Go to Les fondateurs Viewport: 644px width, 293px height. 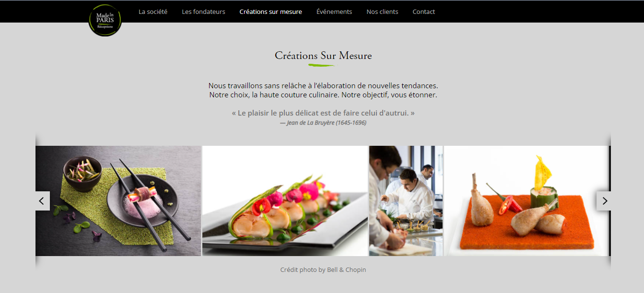(x=203, y=12)
